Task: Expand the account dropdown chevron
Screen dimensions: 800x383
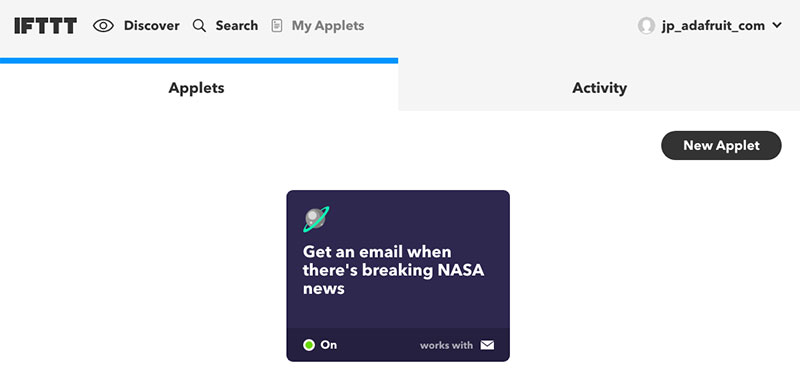Action: point(777,25)
